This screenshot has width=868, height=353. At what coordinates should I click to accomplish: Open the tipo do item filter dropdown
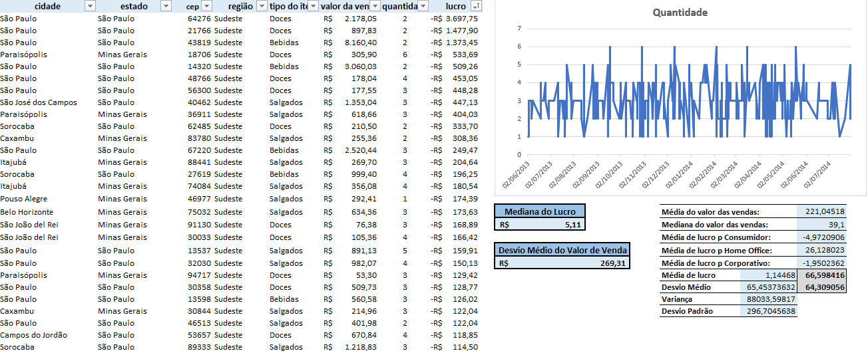313,6
